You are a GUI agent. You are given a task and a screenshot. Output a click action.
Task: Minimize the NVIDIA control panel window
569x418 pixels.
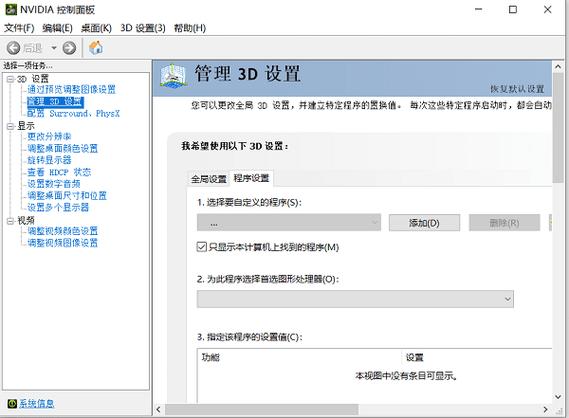tap(479, 9)
